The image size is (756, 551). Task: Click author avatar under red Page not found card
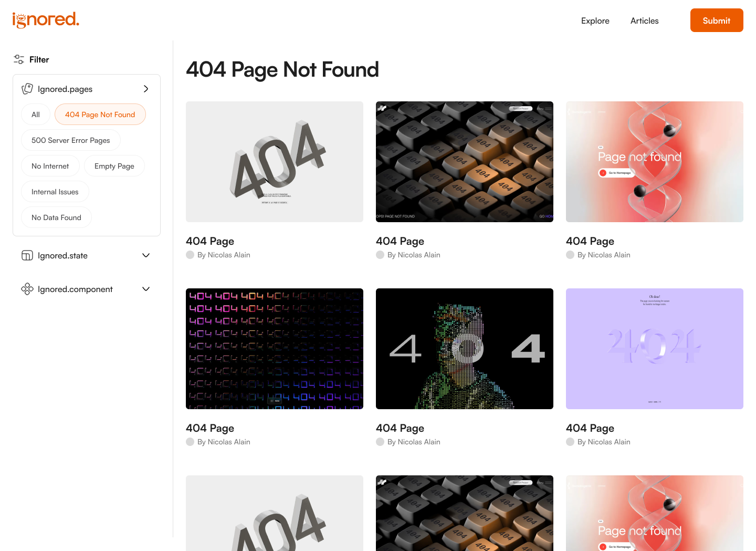point(570,255)
